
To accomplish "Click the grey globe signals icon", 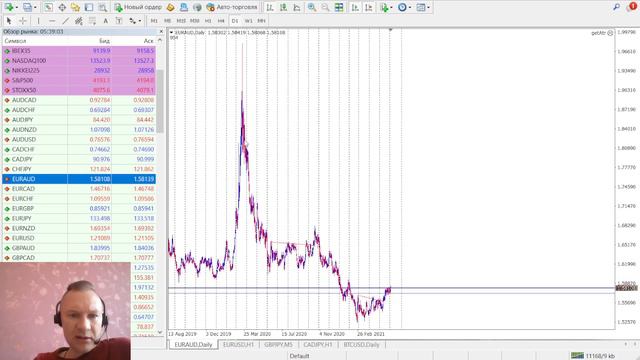I will pos(197,7).
